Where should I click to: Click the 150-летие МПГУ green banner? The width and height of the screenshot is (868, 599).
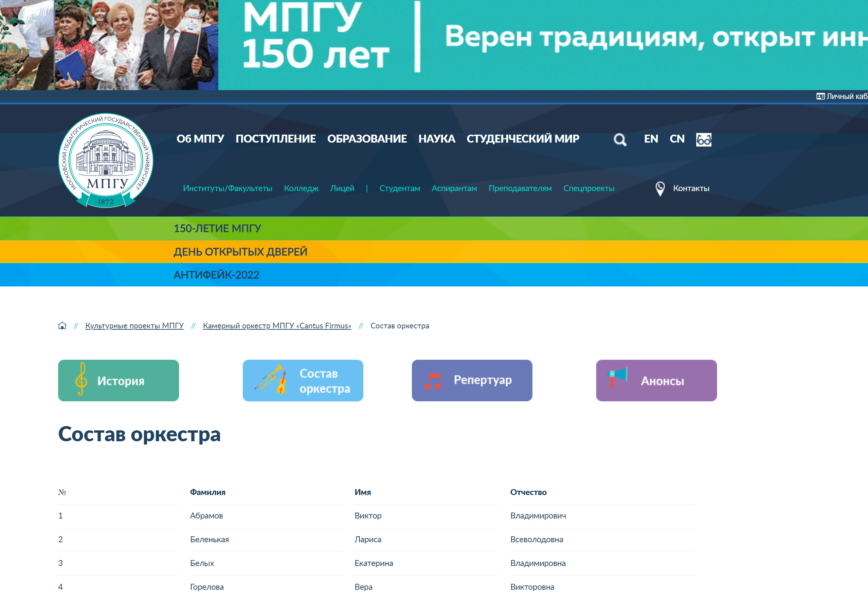pyautogui.click(x=434, y=228)
